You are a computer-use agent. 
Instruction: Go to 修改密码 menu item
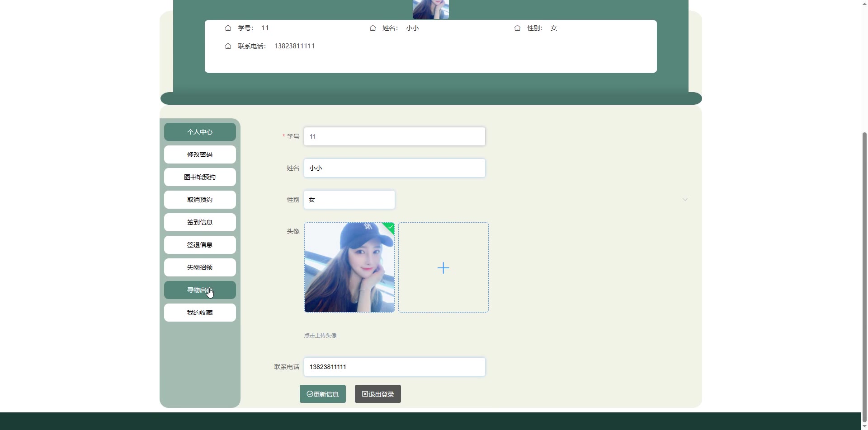pos(200,154)
